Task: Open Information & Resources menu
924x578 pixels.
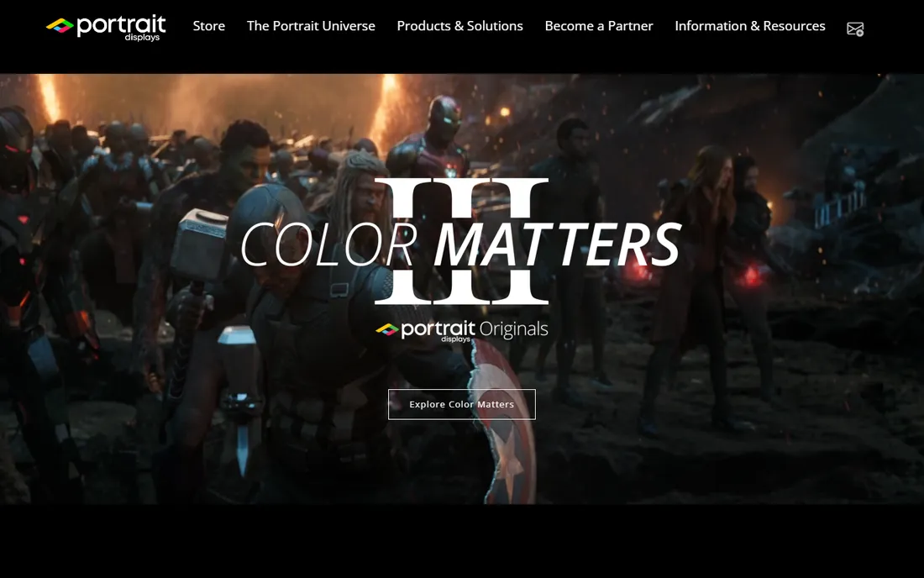Action: click(749, 26)
